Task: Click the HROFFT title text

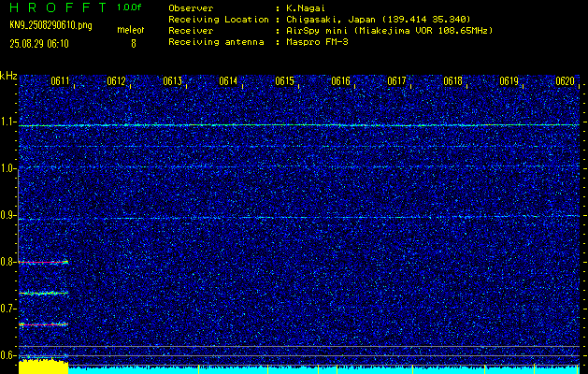Action: point(58,7)
